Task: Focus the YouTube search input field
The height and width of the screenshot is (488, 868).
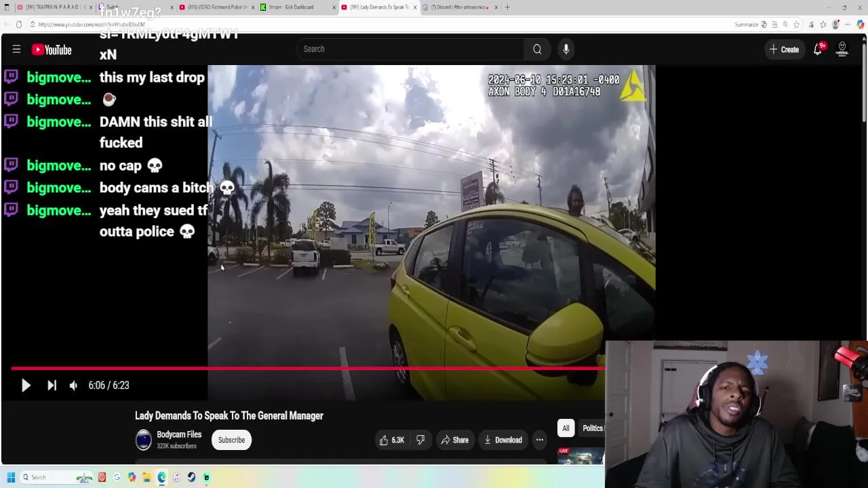Action: (410, 49)
